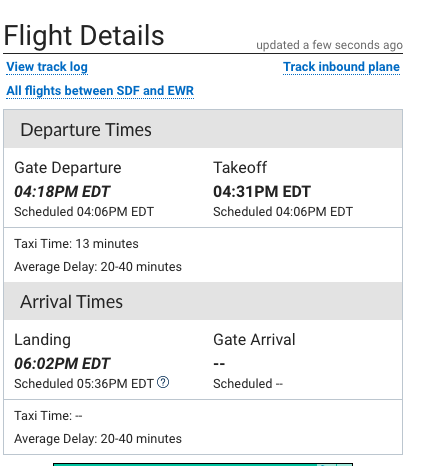
Task: Click the Landing label
Action: pyautogui.click(x=42, y=340)
